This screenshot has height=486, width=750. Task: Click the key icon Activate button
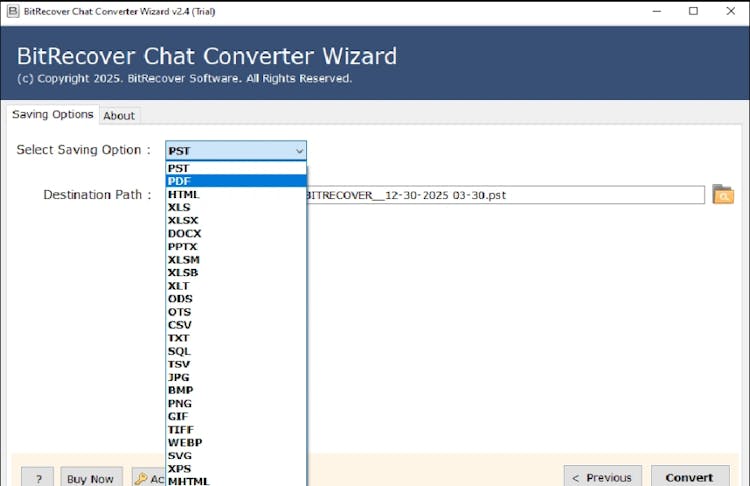[147, 478]
